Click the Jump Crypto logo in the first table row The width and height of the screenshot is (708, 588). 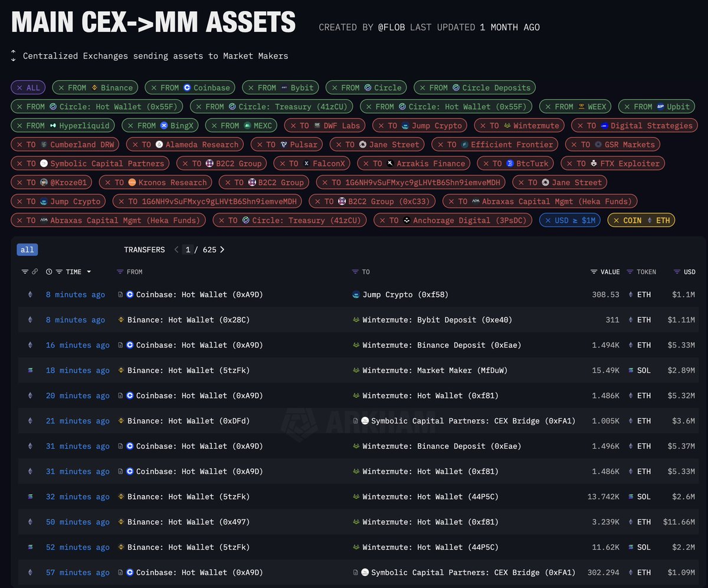click(x=356, y=294)
